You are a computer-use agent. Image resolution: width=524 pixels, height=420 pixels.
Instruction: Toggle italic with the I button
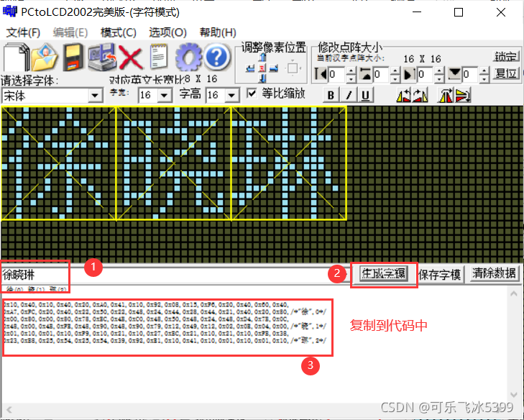click(349, 96)
